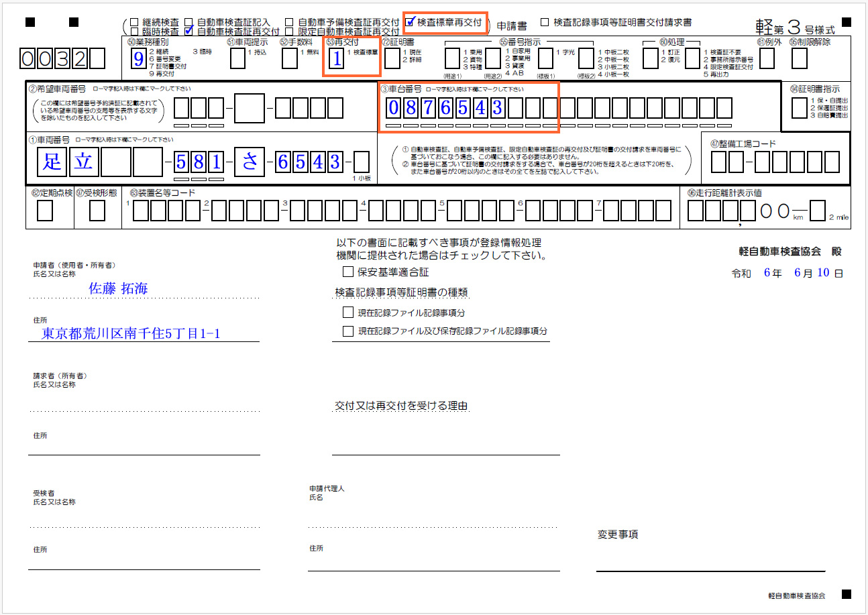Click the 証明書指示 code box
This screenshot has height=615, width=868.
click(799, 107)
